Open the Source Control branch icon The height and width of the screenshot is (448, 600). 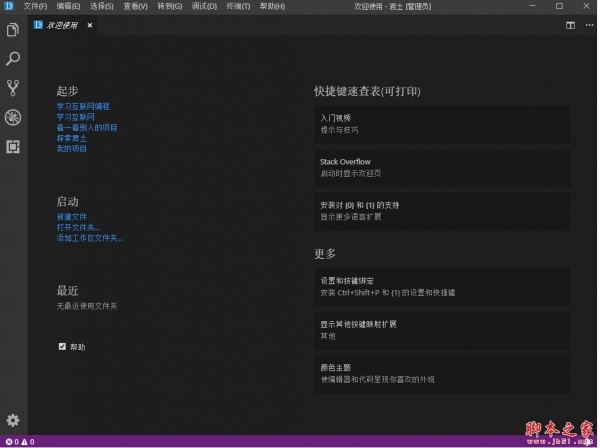point(13,88)
